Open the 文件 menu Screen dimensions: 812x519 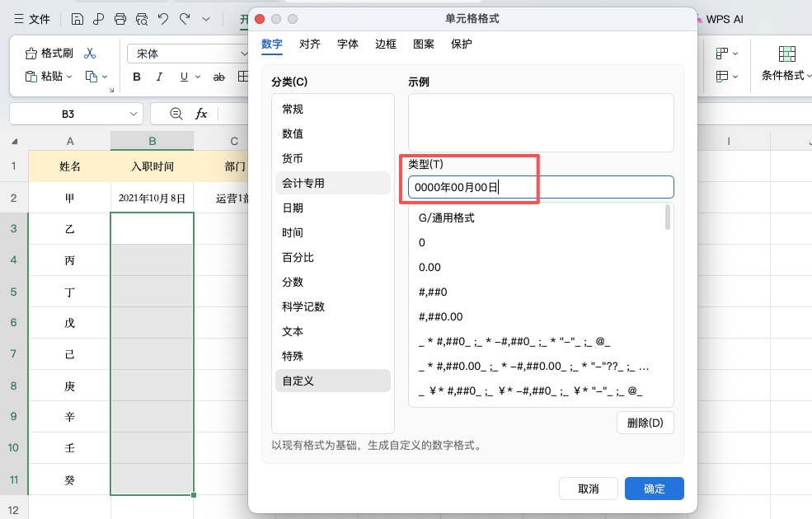[32, 20]
